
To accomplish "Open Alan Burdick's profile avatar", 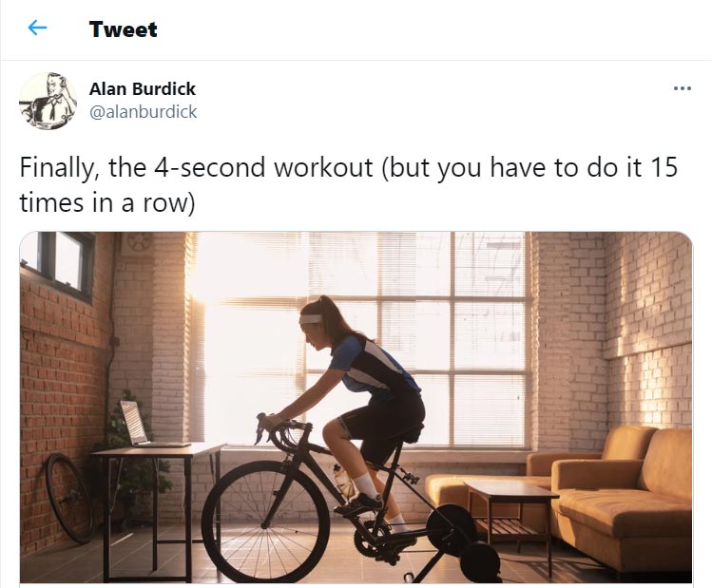I will click(x=48, y=101).
